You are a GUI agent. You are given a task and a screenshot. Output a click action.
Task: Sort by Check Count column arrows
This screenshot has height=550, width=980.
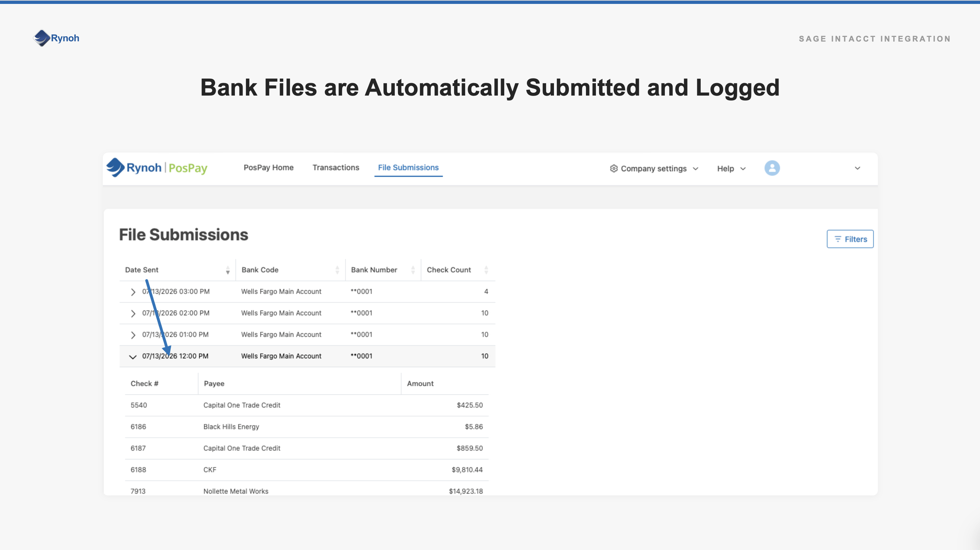click(x=486, y=270)
